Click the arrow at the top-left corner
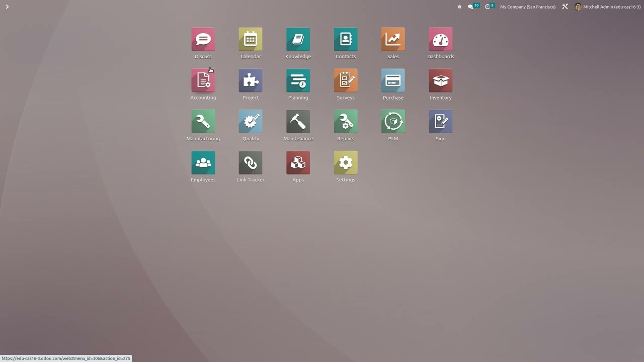 [7, 7]
